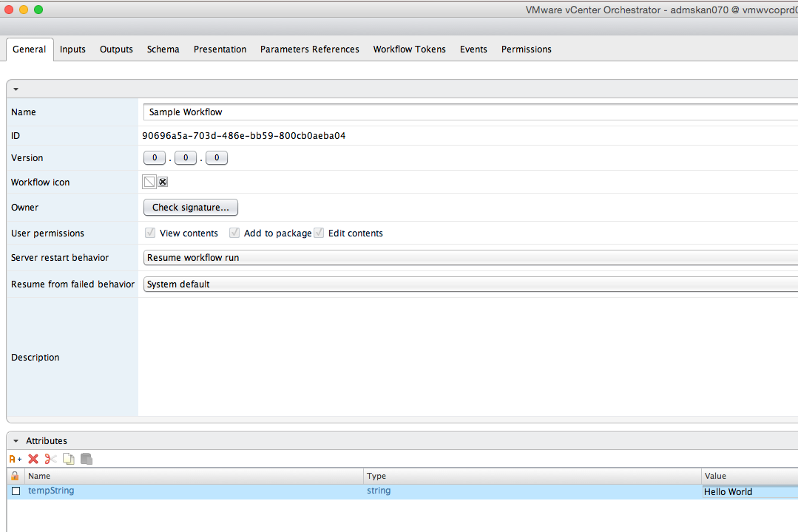Click the red X delete attribute icon

[33, 459]
